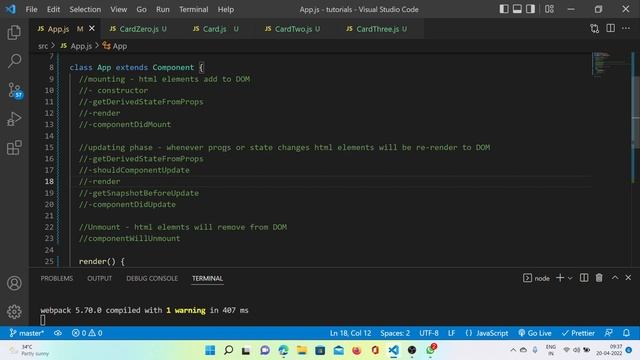Image resolution: width=640 pixels, height=360 pixels.
Task: Close the App.js editor tab
Action: pyautogui.click(x=92, y=29)
